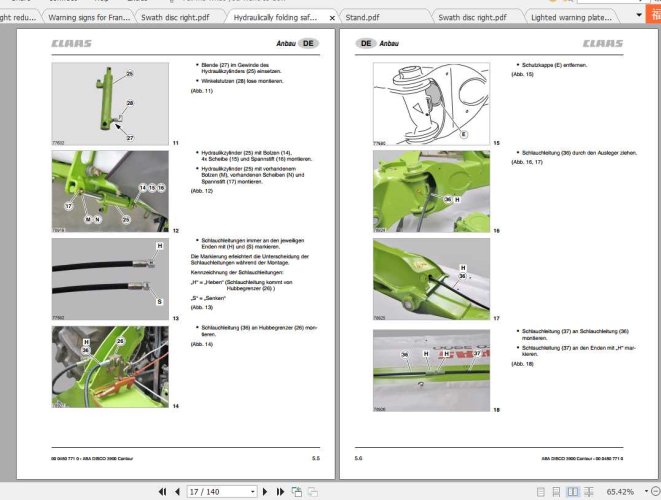661x500 pixels.
Task: Open the tab list dropdown arrow
Action: click(x=639, y=15)
